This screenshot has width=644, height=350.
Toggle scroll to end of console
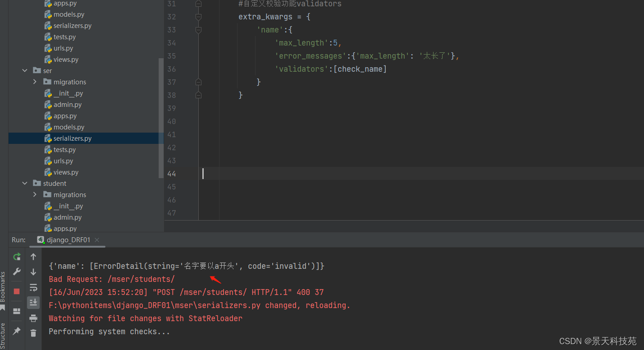33,303
